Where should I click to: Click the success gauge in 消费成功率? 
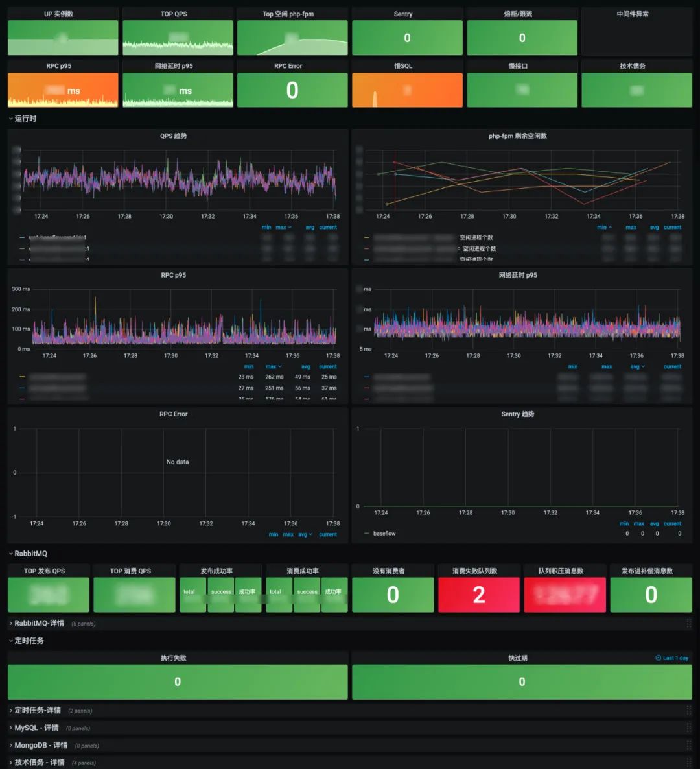(307, 595)
